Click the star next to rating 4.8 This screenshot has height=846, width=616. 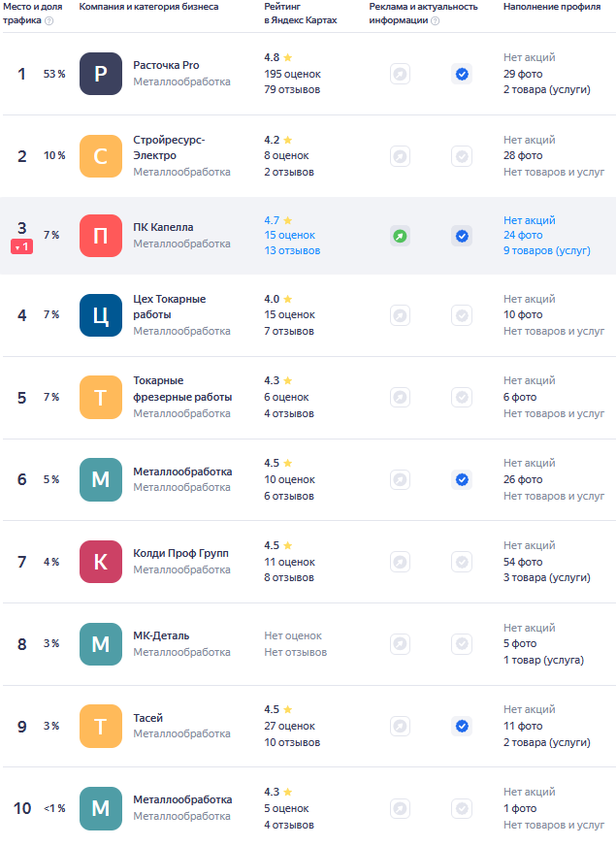click(x=288, y=57)
